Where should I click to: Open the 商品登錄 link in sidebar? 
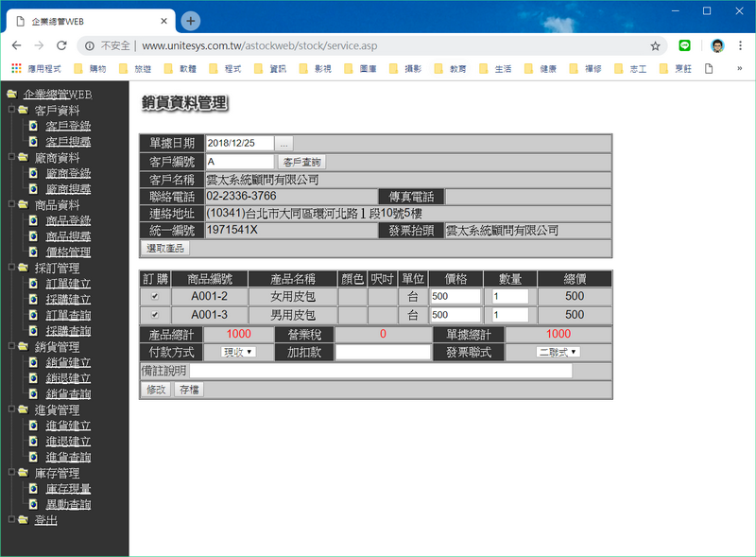click(68, 220)
